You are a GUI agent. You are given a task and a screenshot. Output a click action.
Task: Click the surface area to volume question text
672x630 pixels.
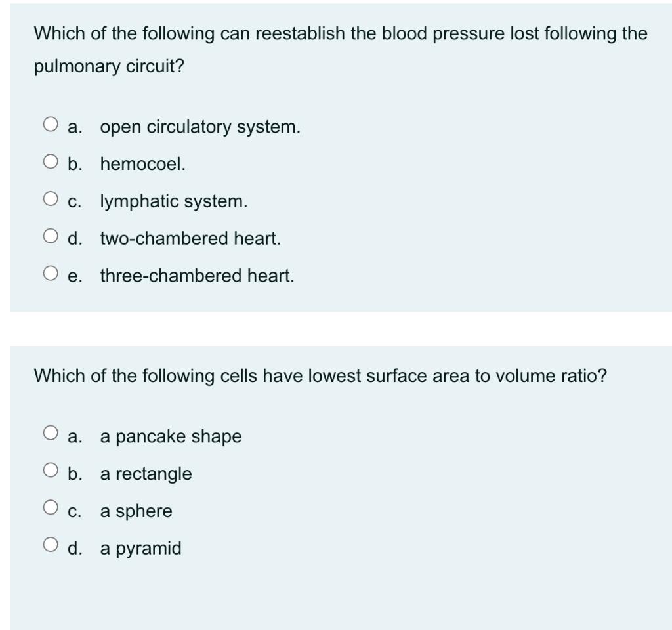(320, 376)
